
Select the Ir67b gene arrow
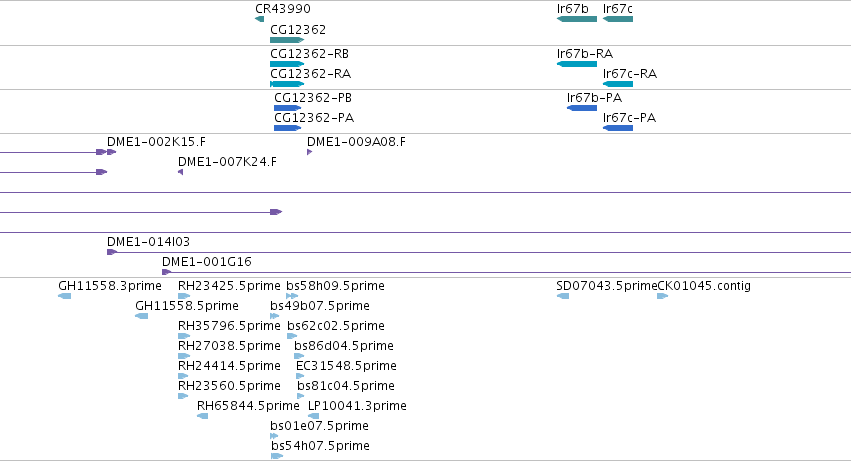point(577,19)
